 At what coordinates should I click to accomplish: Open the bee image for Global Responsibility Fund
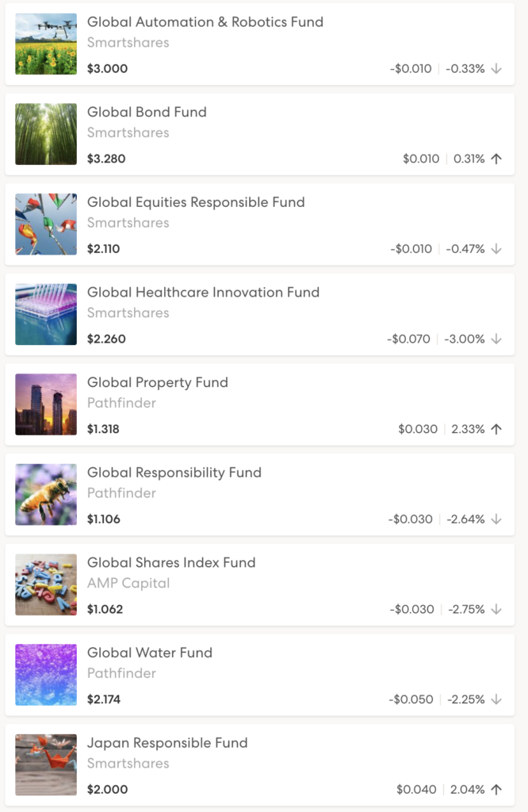(x=46, y=495)
